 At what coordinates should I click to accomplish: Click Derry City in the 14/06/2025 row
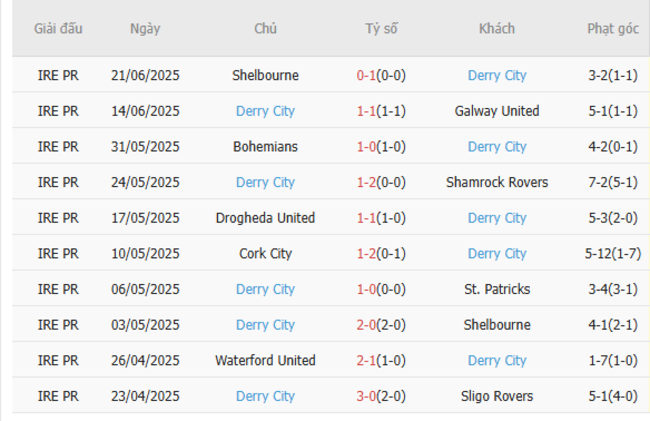click(265, 111)
